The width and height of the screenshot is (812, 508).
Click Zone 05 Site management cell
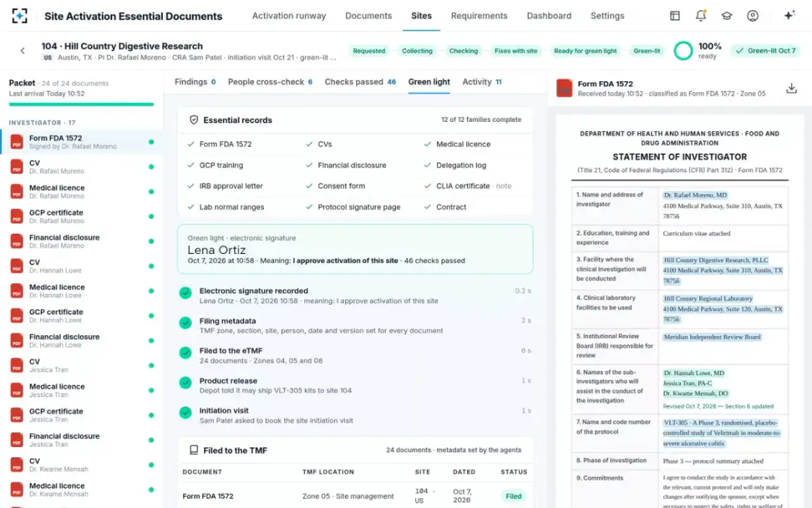click(x=348, y=496)
